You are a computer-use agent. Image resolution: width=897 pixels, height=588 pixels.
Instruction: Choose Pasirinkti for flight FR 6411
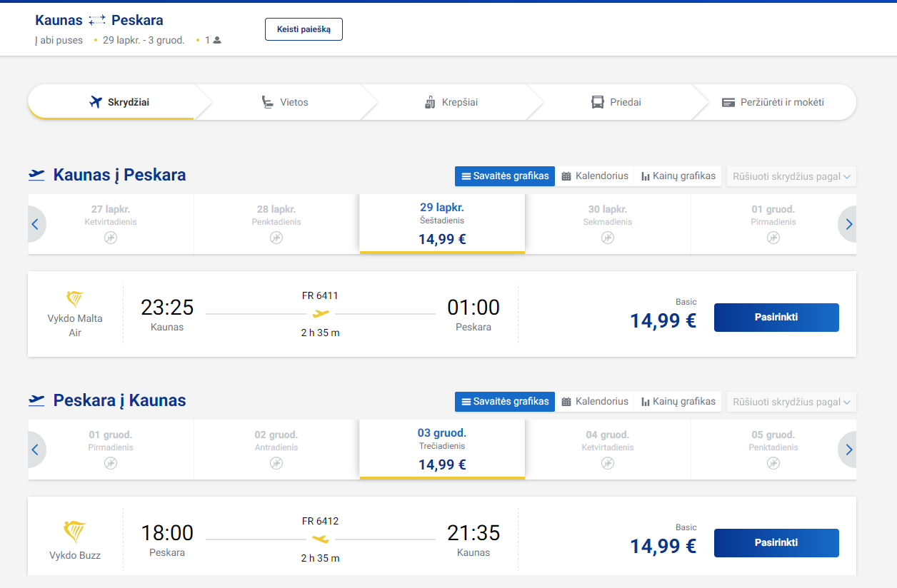point(776,318)
